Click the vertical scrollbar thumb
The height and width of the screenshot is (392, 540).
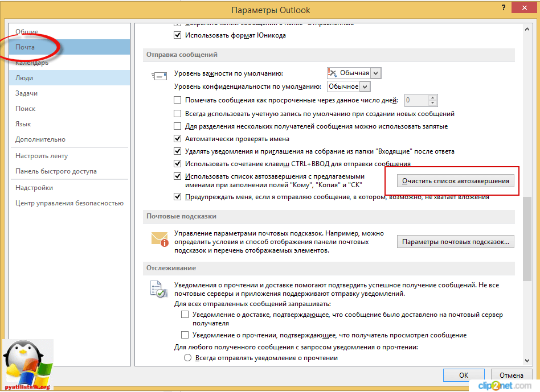527,239
